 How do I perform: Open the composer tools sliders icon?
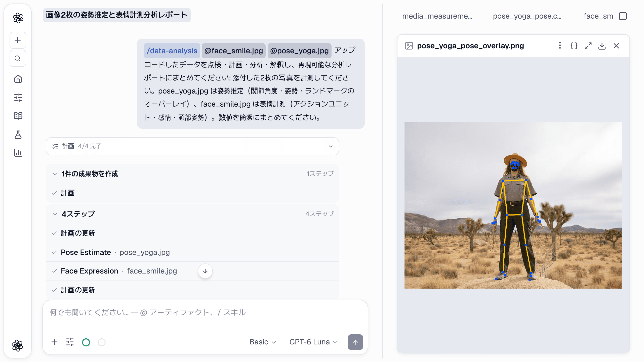point(70,342)
